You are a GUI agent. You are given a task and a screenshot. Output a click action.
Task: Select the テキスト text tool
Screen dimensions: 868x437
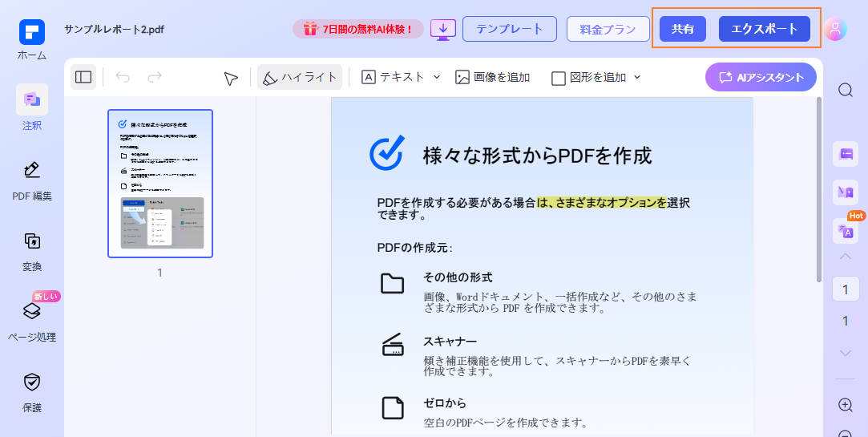(x=393, y=77)
